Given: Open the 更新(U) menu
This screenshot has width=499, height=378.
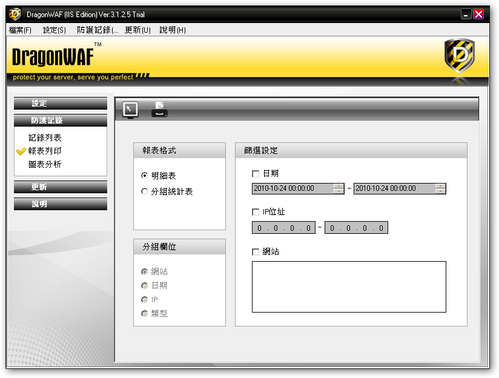Looking at the screenshot, I should point(138,30).
